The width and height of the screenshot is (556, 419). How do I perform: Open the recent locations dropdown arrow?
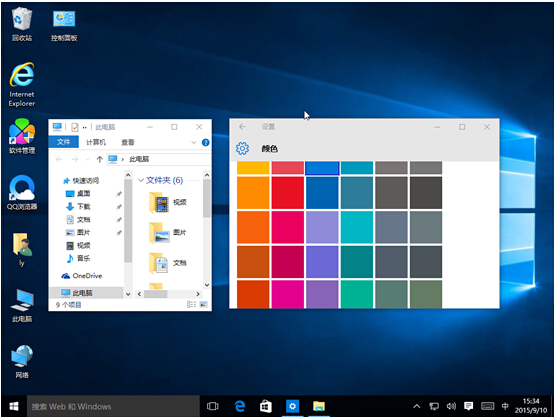[x=88, y=159]
